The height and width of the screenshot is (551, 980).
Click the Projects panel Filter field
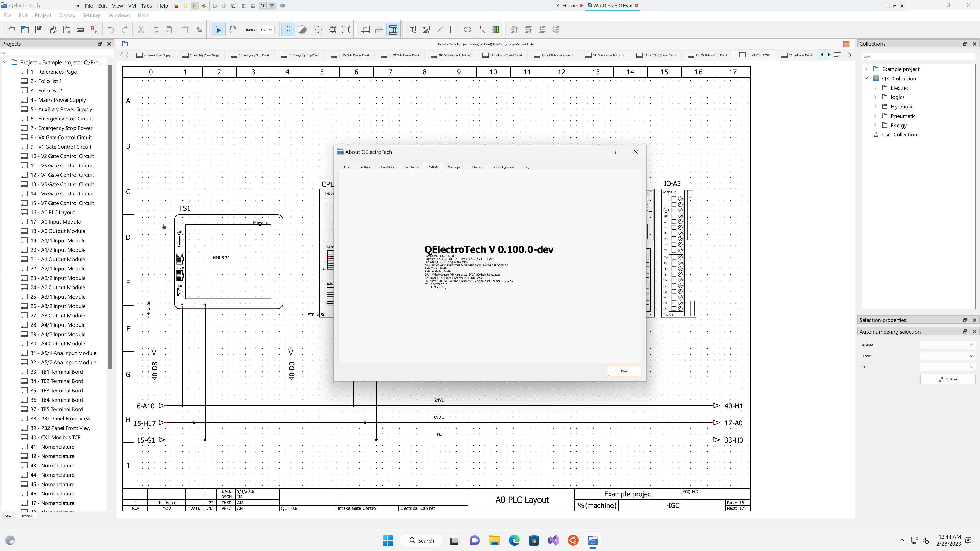pyautogui.click(x=57, y=53)
